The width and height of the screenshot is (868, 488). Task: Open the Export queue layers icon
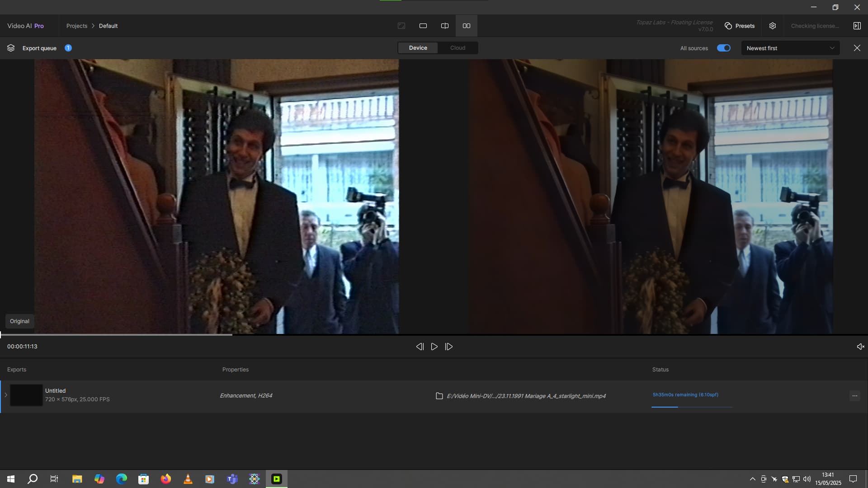click(10, 48)
